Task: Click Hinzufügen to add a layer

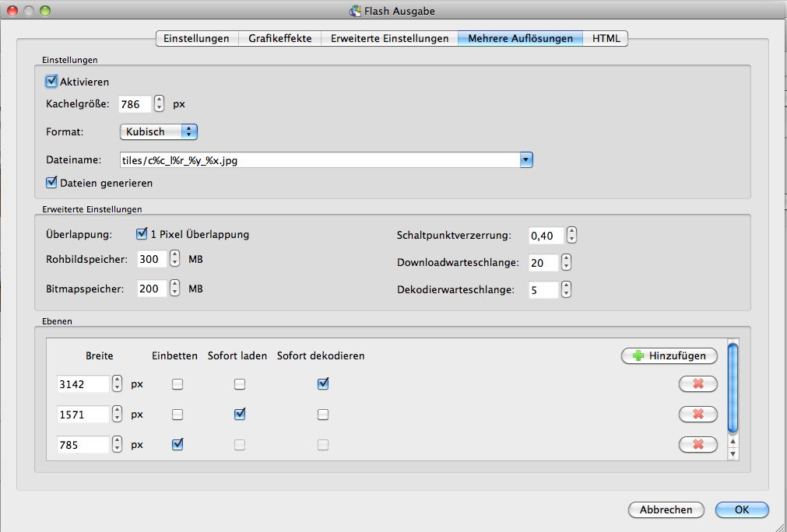Action: pos(669,355)
